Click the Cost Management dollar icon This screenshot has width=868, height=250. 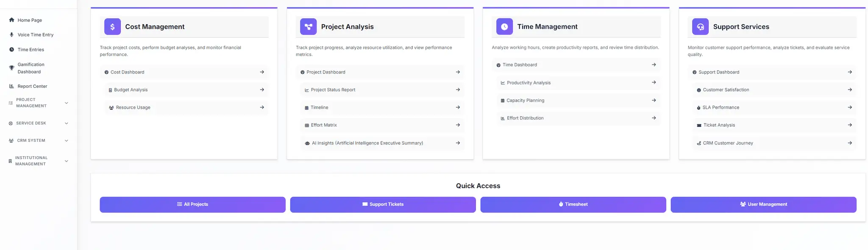112,27
